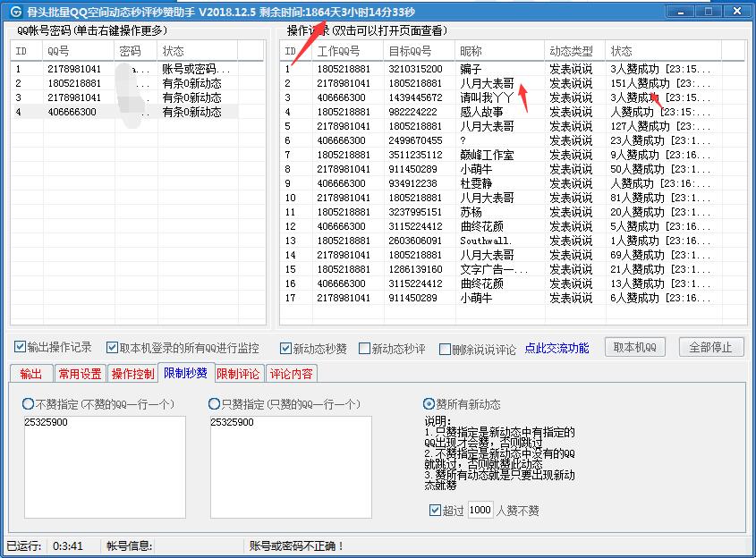756x558 pixels.
Task: Open the 输出 tab
Action: [x=30, y=374]
